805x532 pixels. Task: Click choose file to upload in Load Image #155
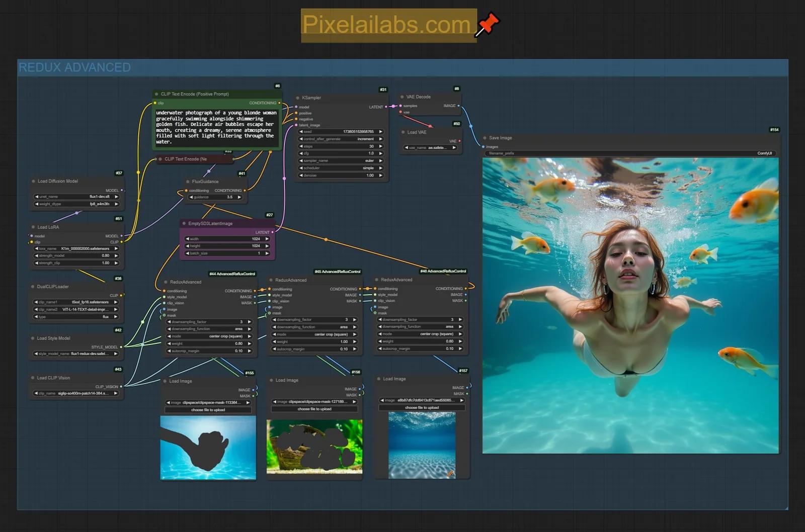pos(208,410)
